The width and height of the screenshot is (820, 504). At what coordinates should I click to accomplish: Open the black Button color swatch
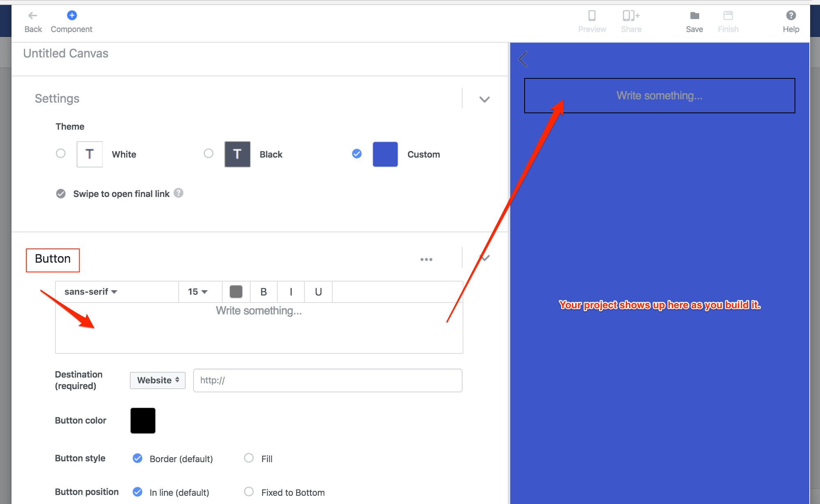143,420
